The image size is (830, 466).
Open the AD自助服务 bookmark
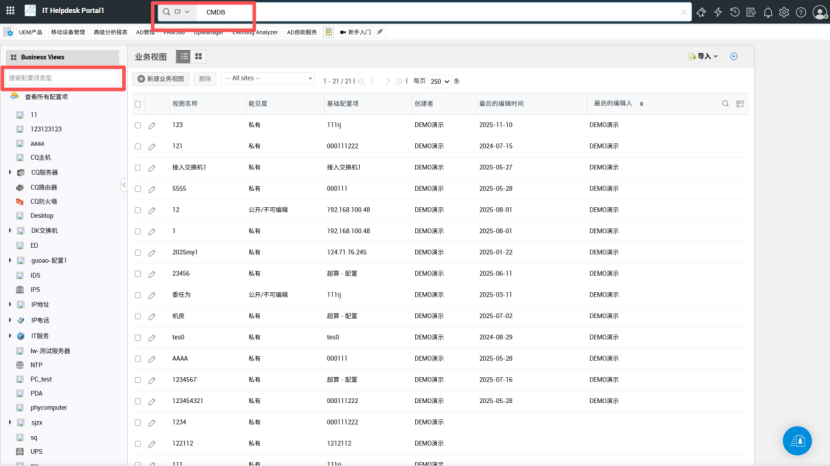coord(301,32)
